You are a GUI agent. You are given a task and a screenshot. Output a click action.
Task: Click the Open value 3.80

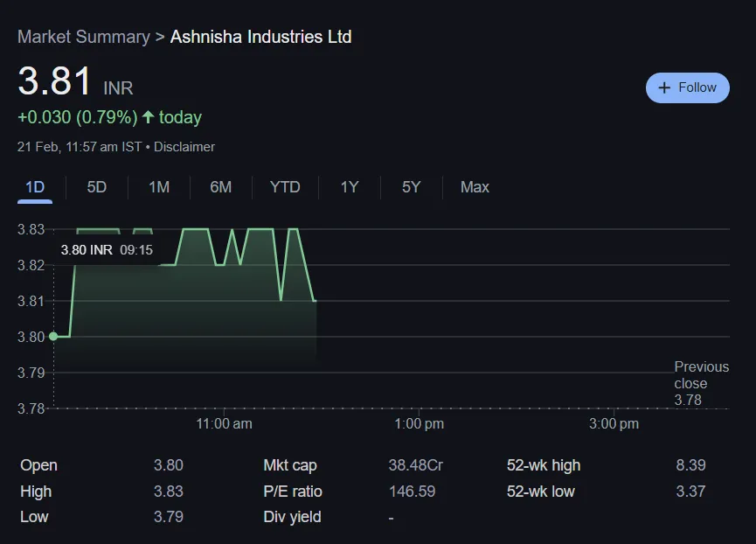tap(169, 465)
